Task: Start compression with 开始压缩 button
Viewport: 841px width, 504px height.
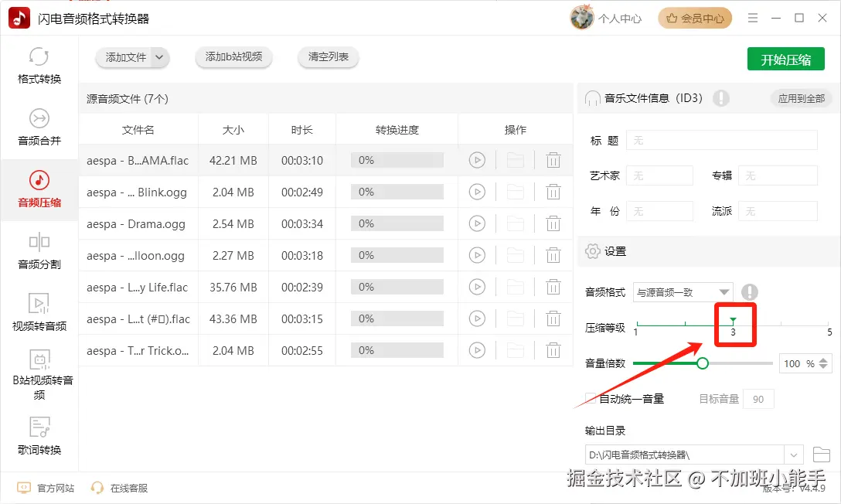Action: [x=786, y=60]
